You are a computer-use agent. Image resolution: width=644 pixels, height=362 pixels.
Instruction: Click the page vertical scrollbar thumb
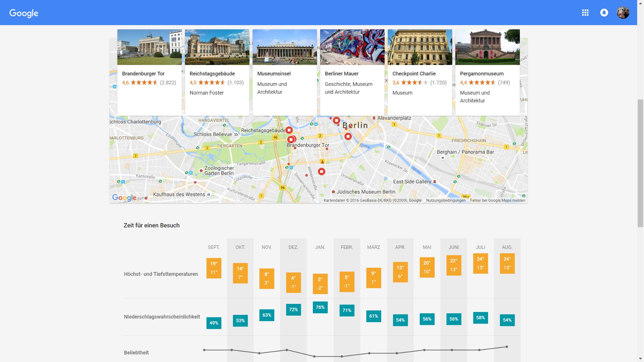pyautogui.click(x=640, y=163)
